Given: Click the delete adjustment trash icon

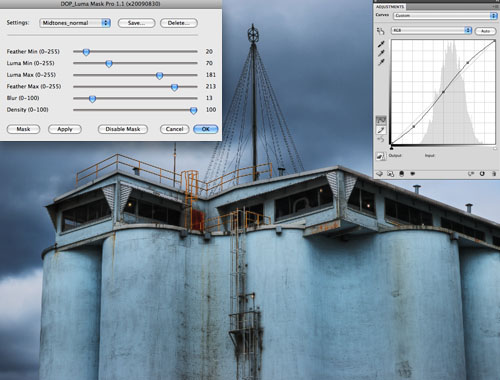Looking at the screenshot, I should [494, 174].
